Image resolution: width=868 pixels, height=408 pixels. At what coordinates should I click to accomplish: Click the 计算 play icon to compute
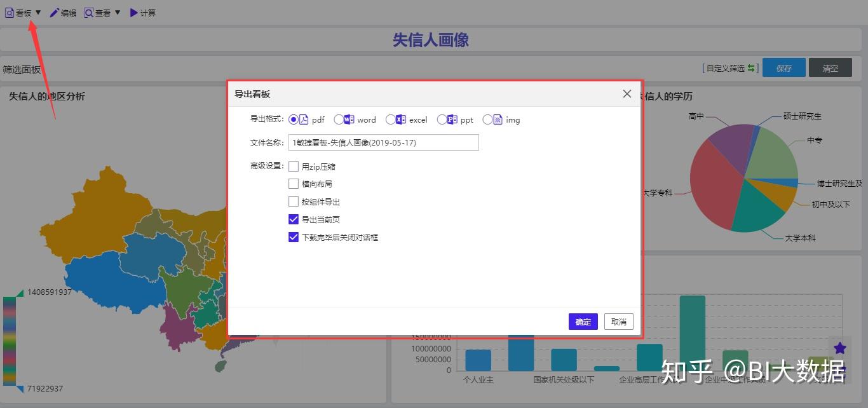click(x=133, y=11)
